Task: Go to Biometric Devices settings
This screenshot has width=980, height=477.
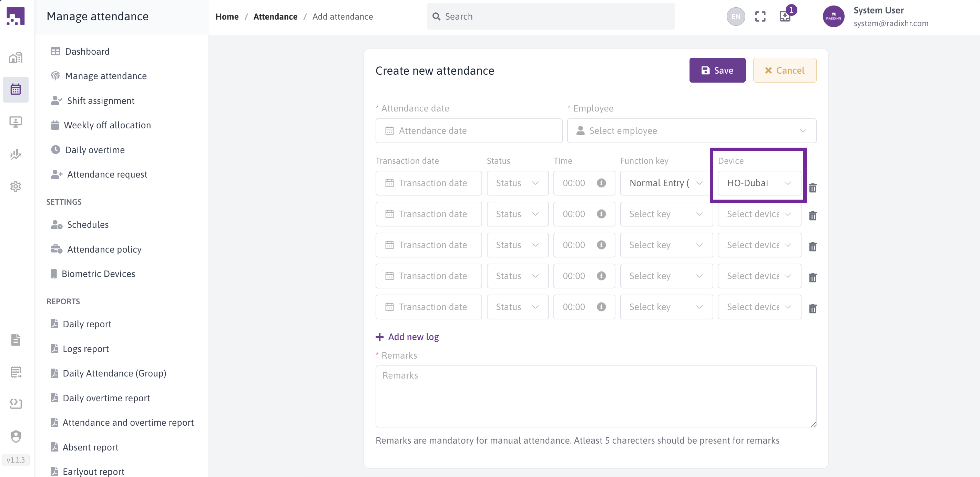Action: click(98, 274)
